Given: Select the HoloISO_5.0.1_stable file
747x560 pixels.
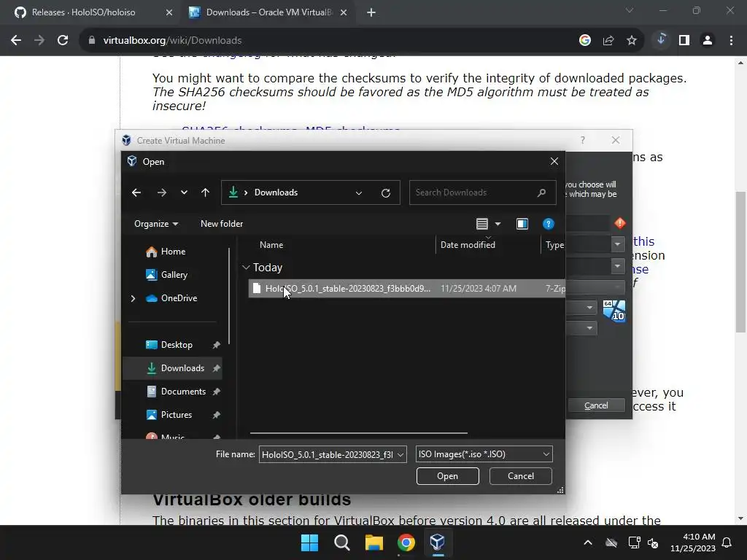Looking at the screenshot, I should (x=406, y=289).
